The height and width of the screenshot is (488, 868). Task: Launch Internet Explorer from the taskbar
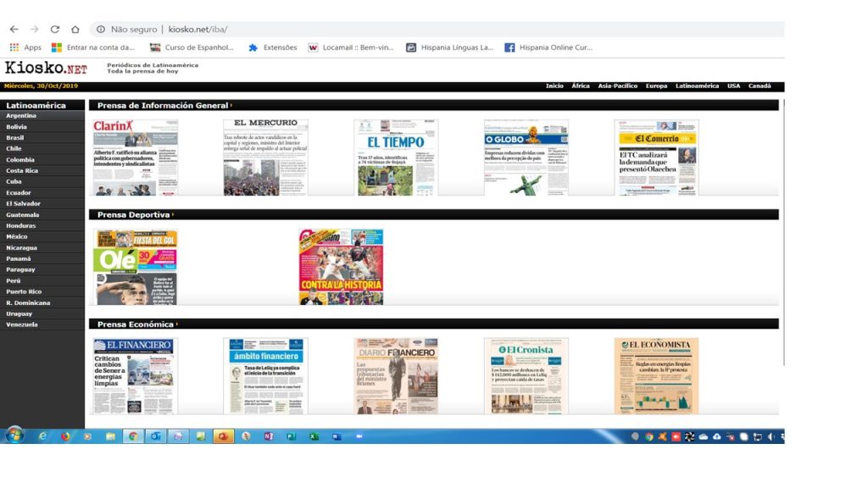click(42, 436)
